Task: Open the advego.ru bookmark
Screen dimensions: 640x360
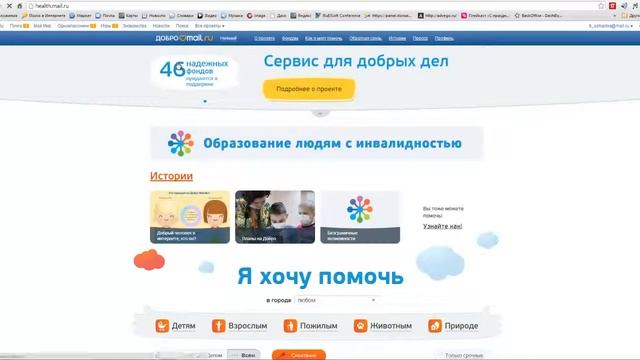Action: tap(437, 16)
